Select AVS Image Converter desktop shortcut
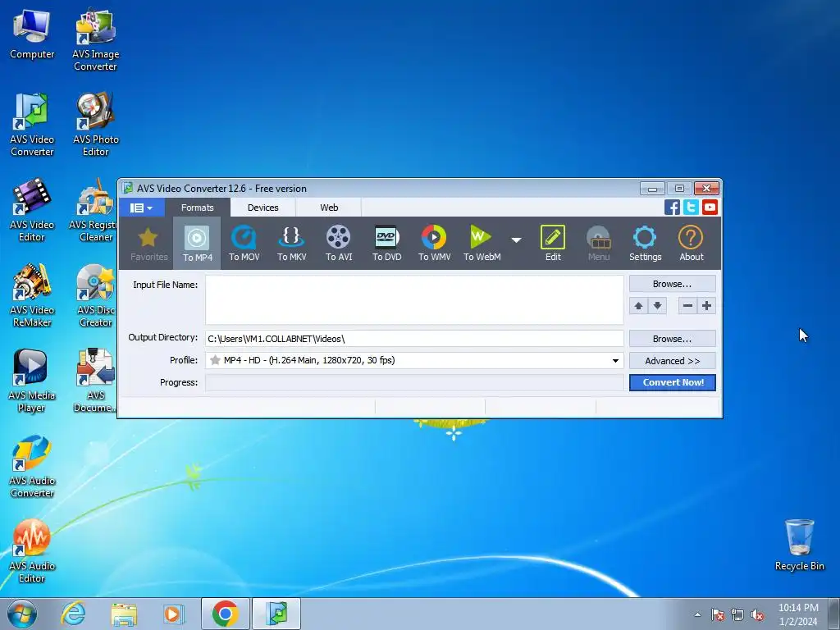Image resolution: width=840 pixels, height=630 pixels. (x=95, y=39)
